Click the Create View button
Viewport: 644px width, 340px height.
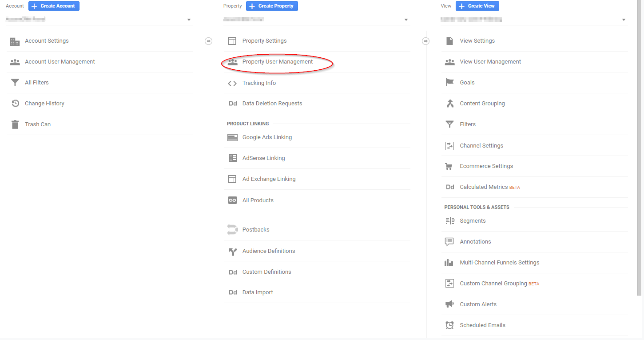click(x=478, y=6)
